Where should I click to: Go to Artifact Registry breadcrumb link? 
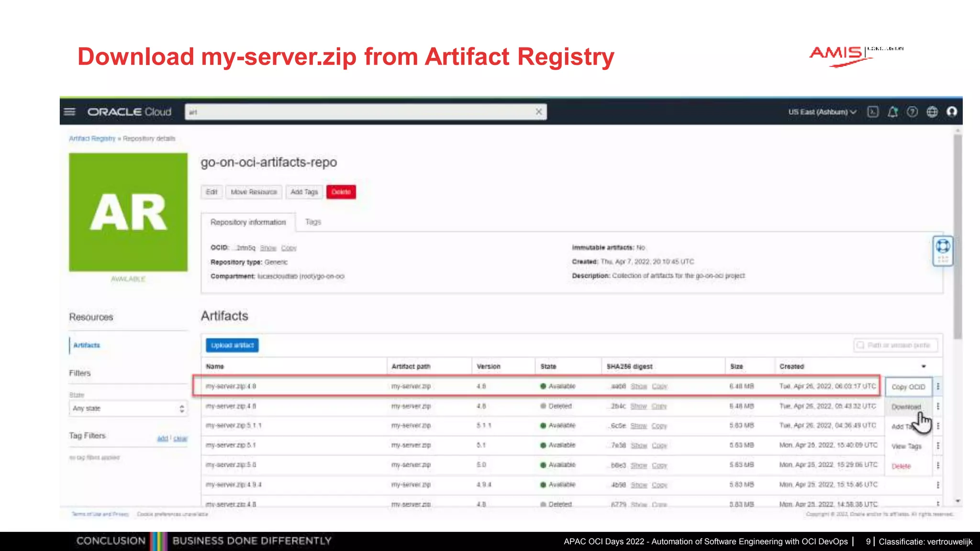click(x=92, y=139)
